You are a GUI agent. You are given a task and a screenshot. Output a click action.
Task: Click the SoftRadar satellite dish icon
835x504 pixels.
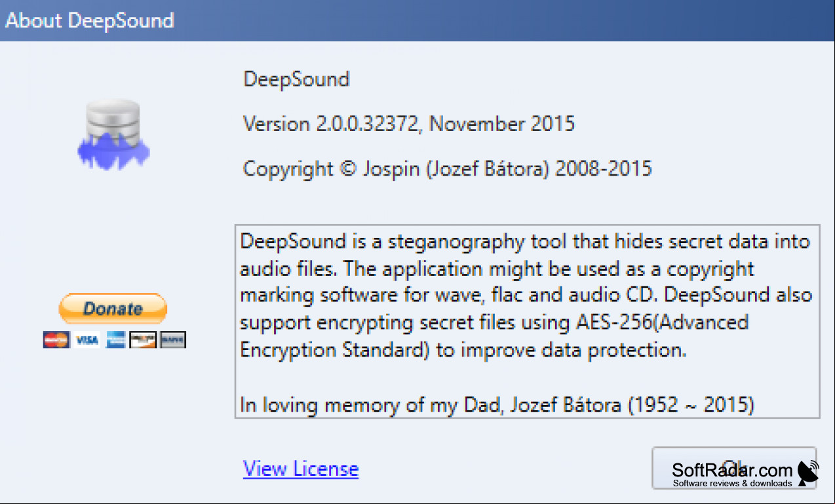coord(808,473)
